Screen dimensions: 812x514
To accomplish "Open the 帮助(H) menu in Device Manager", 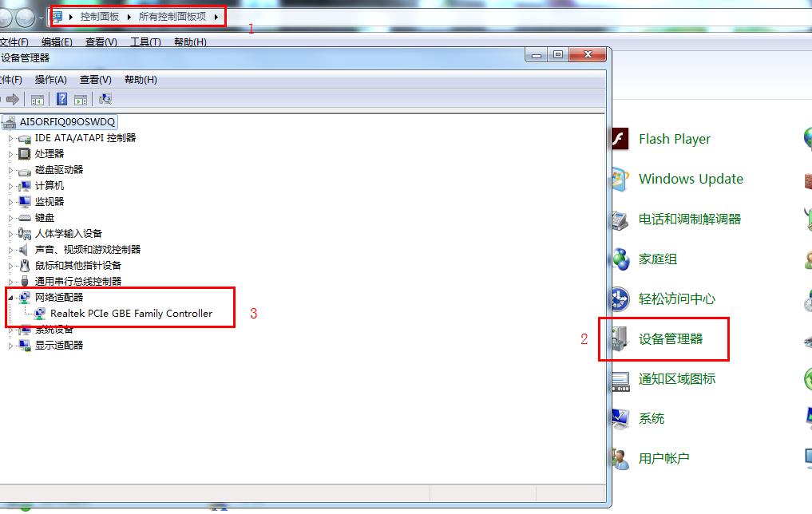I will (x=141, y=80).
